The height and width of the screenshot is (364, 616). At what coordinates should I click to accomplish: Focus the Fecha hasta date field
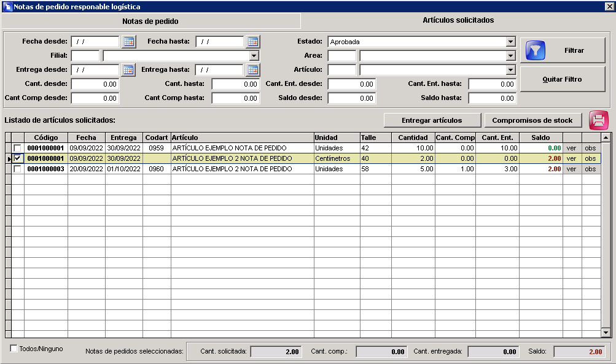click(220, 42)
